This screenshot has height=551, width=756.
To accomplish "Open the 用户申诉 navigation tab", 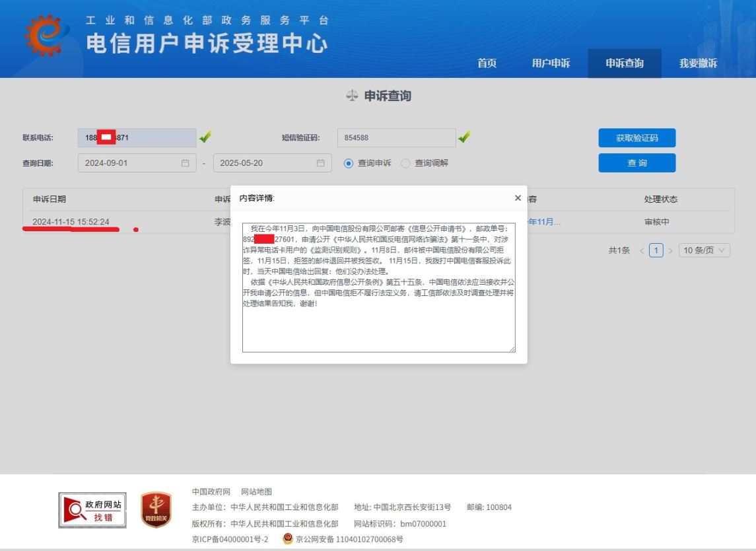I will (x=551, y=63).
